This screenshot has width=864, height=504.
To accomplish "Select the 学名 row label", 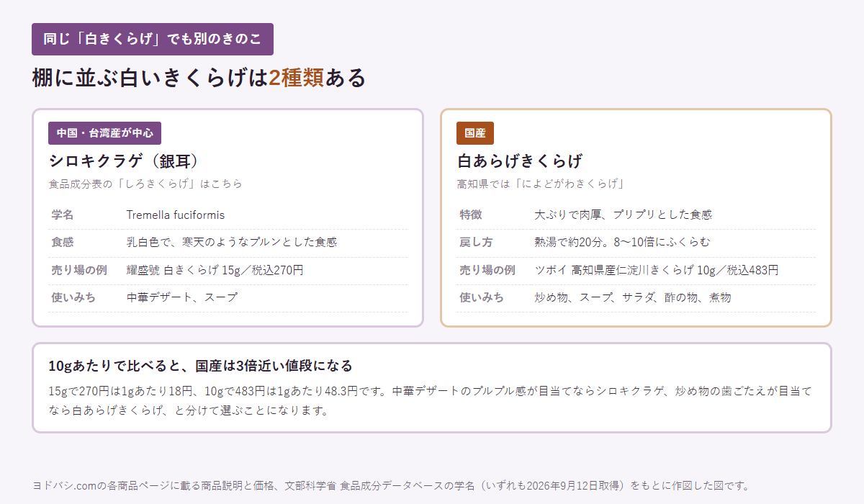I will 63,215.
